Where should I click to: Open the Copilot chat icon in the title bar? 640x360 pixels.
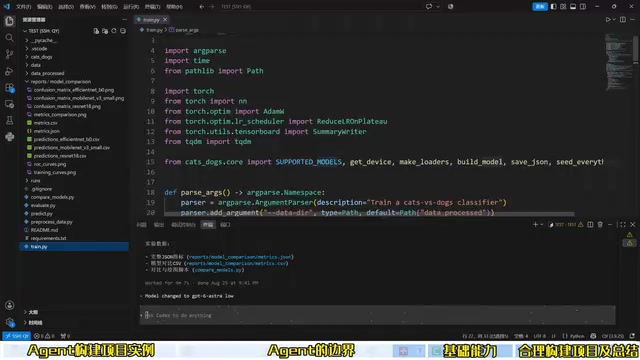[x=429, y=7]
